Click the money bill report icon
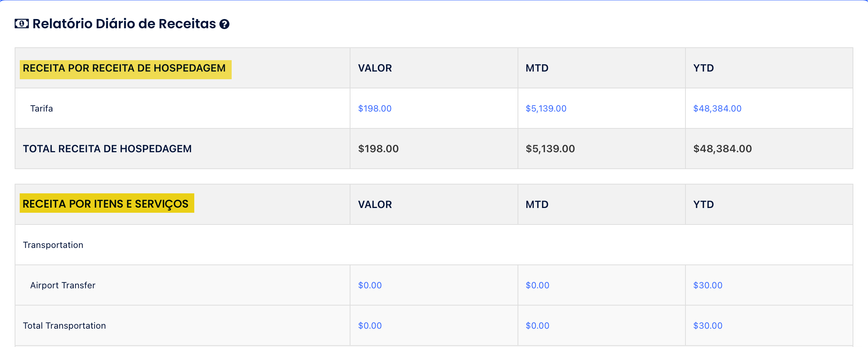The width and height of the screenshot is (868, 347). click(22, 24)
